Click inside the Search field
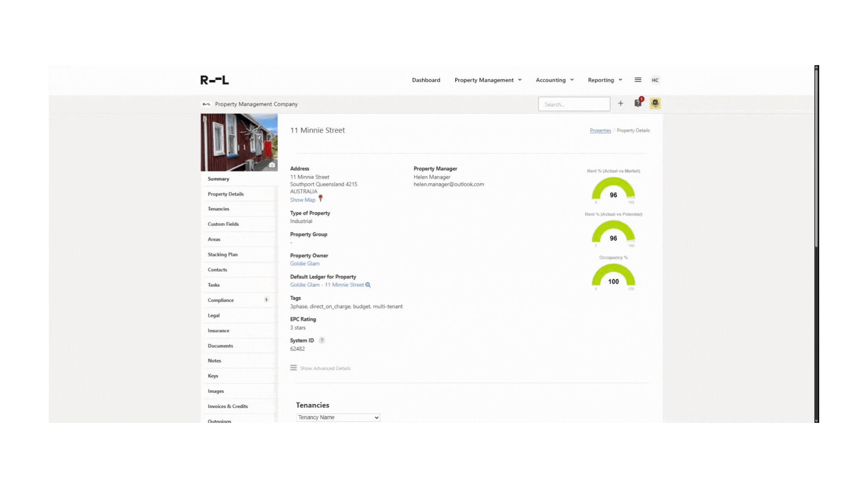Screen dimensions: 868x488 574,104
